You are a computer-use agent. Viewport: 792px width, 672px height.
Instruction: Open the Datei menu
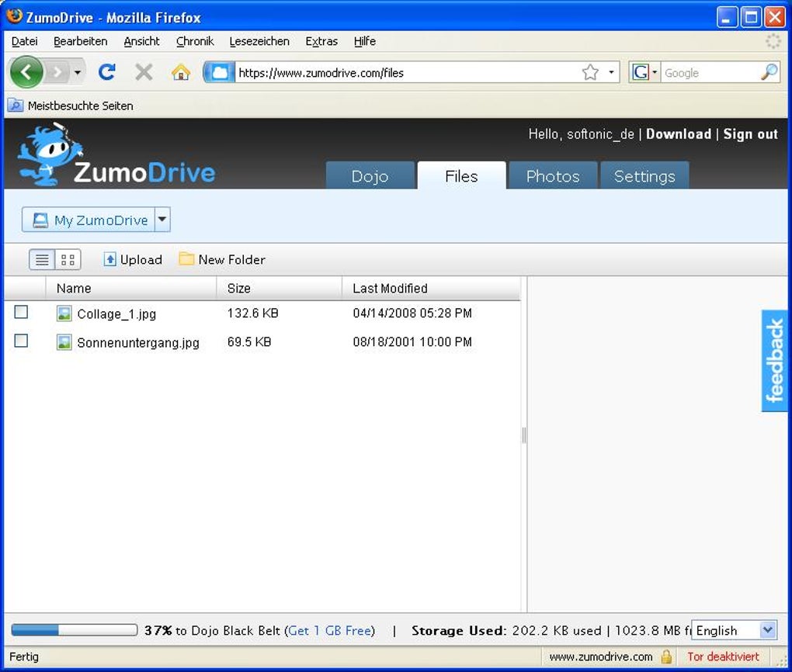24,41
